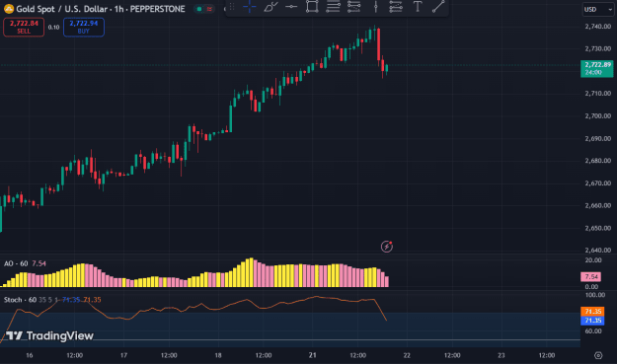Image resolution: width=617 pixels, height=364 pixels.
Task: Click the blue Stoch 71.35 axis label
Action: [x=592, y=321]
